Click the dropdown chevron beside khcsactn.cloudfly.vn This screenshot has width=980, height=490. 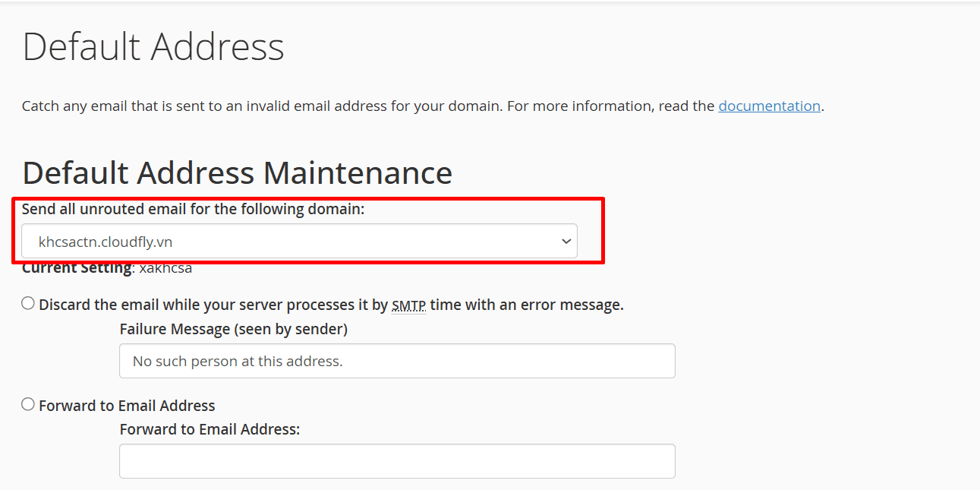(x=566, y=240)
